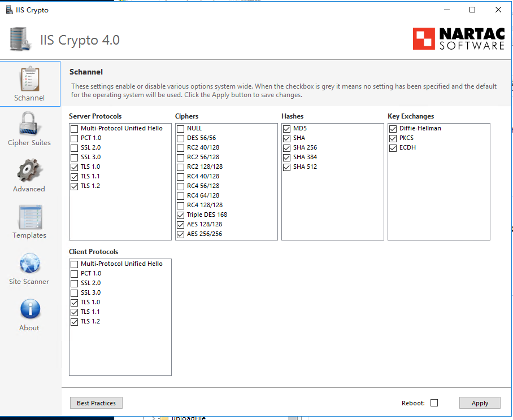Minimize the IIS Crypto window
This screenshot has width=513, height=420.
pyautogui.click(x=447, y=10)
